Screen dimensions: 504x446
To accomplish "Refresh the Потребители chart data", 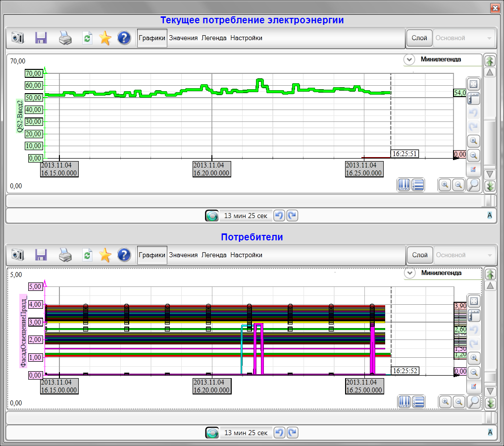I will tap(87, 255).
